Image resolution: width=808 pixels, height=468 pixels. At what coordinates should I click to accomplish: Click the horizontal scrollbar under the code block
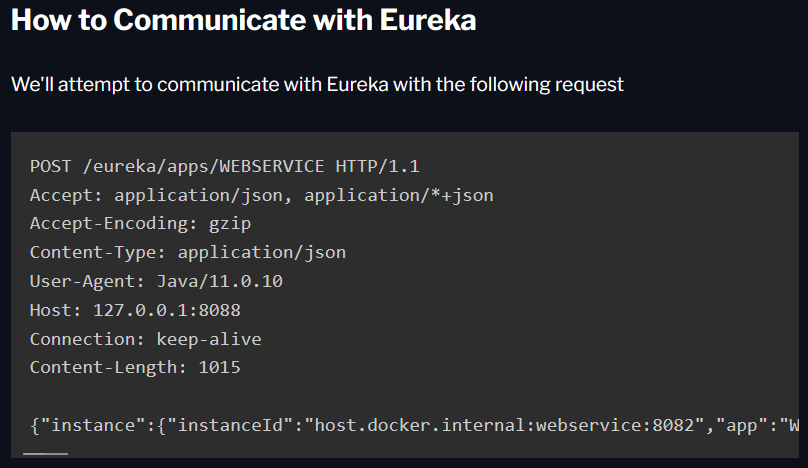(x=45, y=453)
